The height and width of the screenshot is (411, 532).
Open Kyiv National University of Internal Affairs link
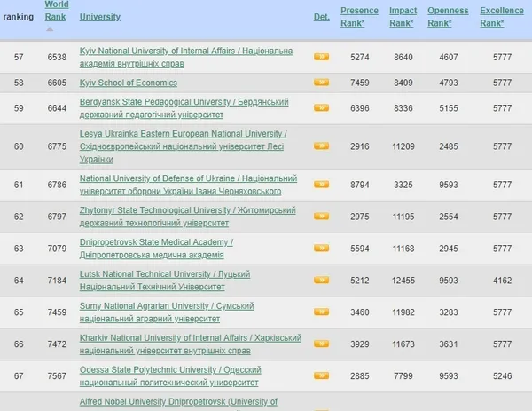tap(186, 58)
